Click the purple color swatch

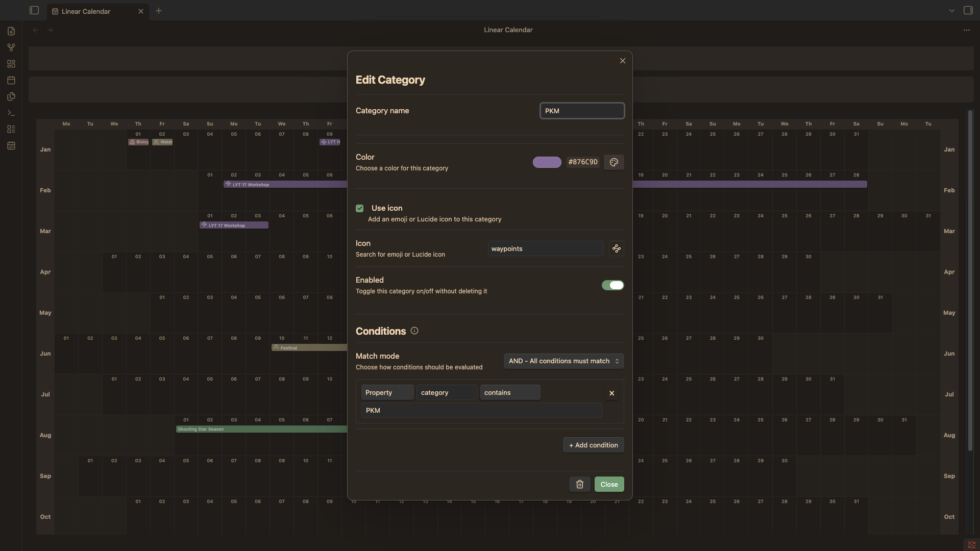(x=547, y=162)
